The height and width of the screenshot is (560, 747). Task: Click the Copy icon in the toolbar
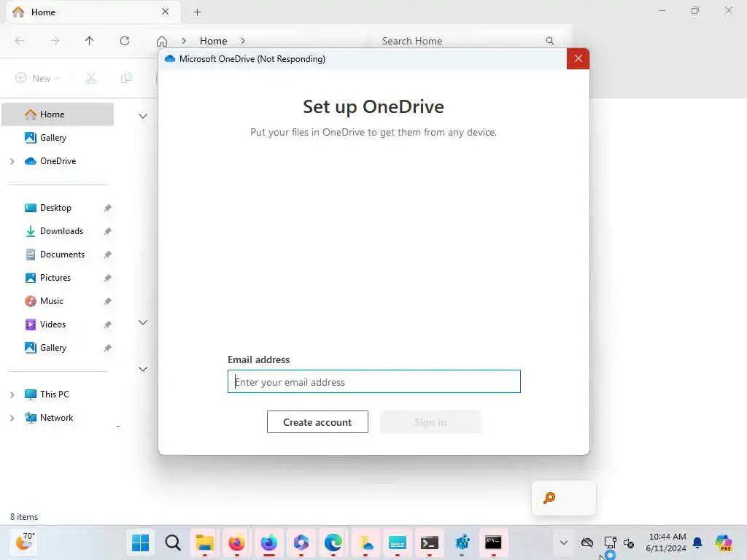[x=126, y=78]
